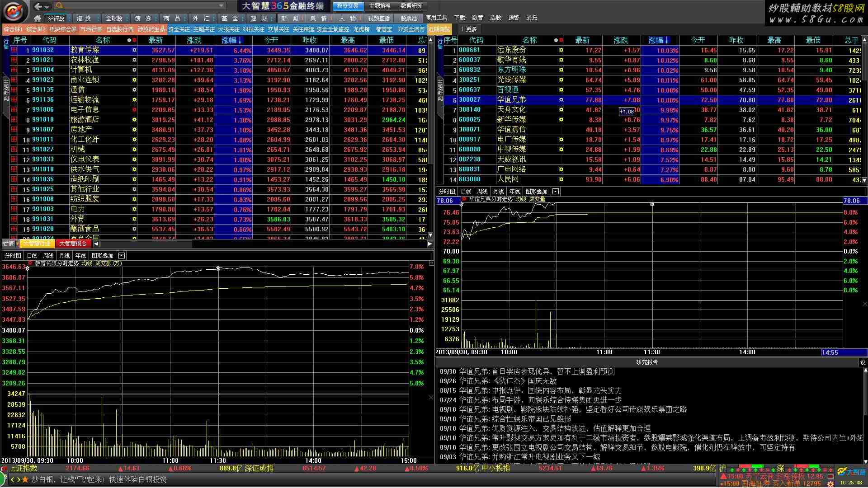The width and height of the screenshot is (868, 488).
Task: Select 周线 tab in the right chart
Action: point(482,192)
